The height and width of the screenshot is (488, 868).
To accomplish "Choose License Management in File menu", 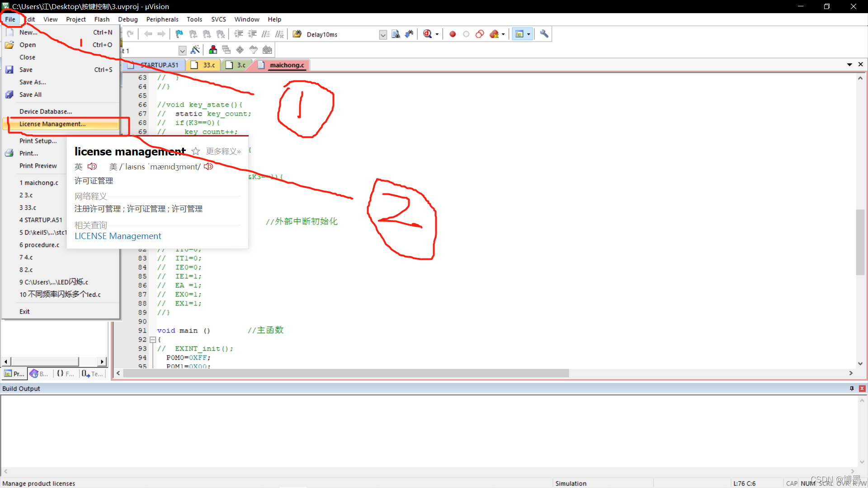I will [x=61, y=124].
